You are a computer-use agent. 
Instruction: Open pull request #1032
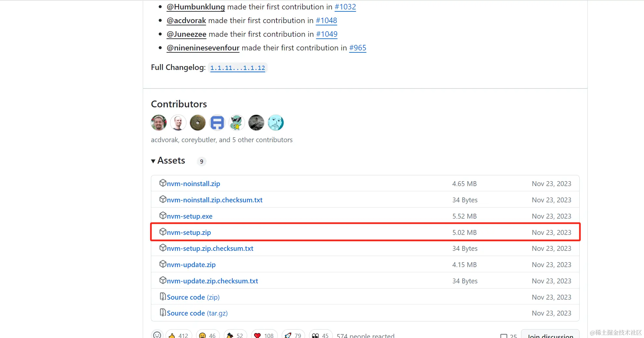(x=345, y=7)
